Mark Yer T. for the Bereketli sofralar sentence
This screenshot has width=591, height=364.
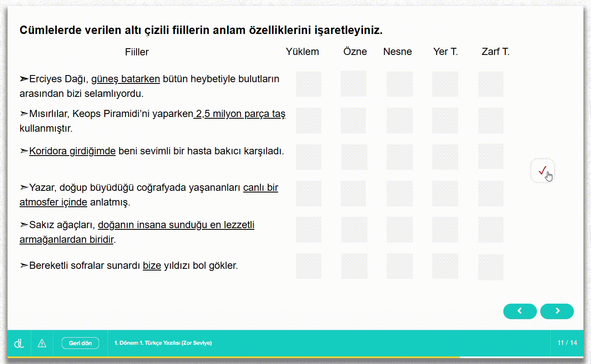pos(446,265)
